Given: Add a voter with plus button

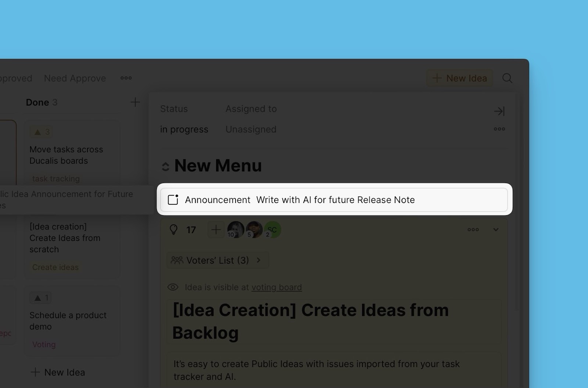Looking at the screenshot, I should tap(216, 230).
